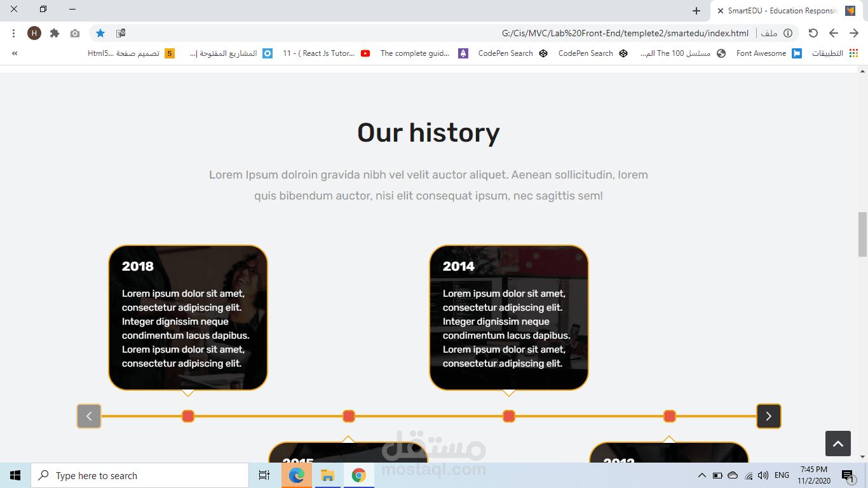Screen dimensions: 868x488
Task: Click the 2018 history card
Action: [x=188, y=318]
